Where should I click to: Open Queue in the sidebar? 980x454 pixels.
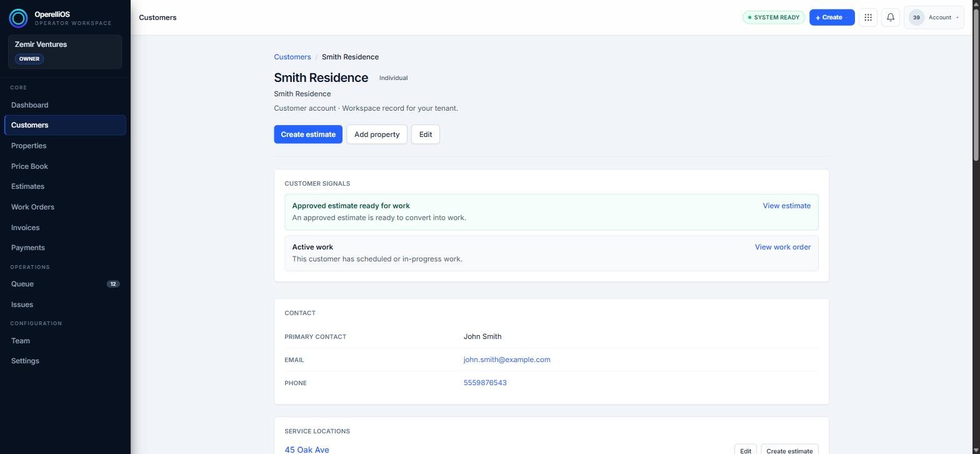point(65,284)
